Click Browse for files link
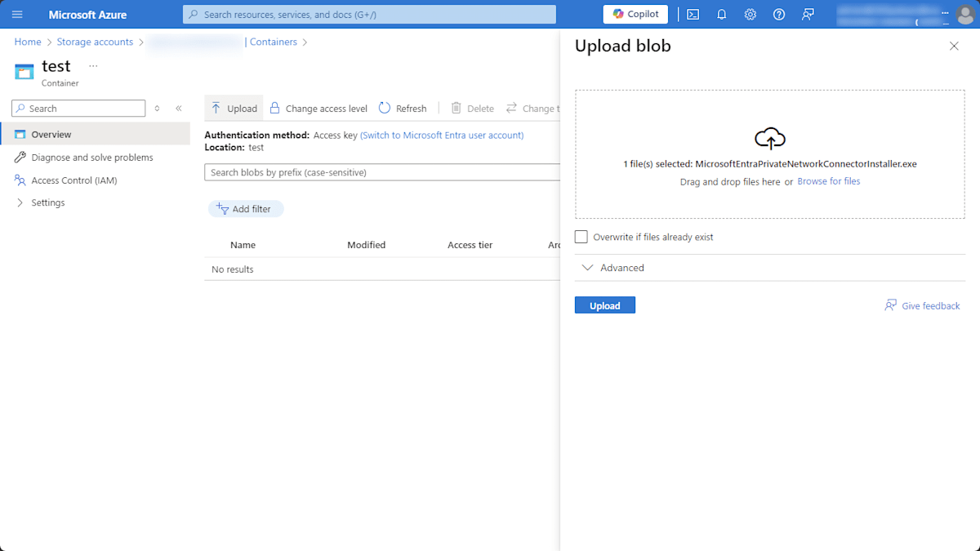Viewport: 980px width, 551px height. pyautogui.click(x=828, y=181)
